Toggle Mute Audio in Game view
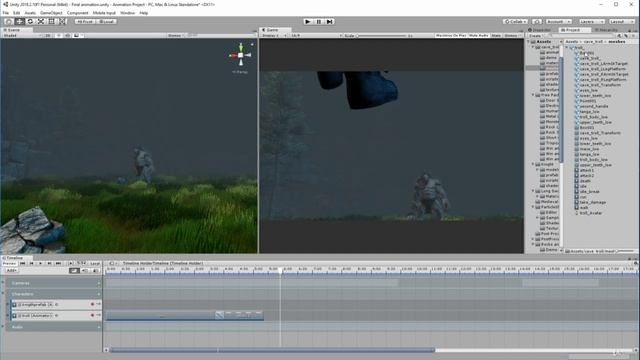The height and width of the screenshot is (360, 640). point(479,36)
